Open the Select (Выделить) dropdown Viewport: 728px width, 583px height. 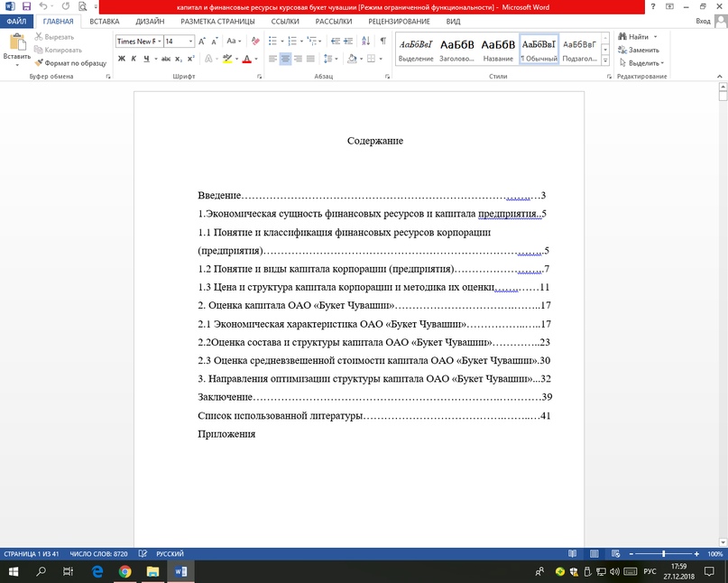pos(641,62)
